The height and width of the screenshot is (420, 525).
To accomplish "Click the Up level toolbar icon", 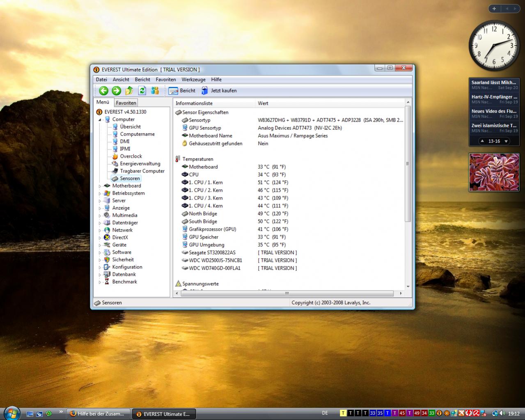I will coord(129,91).
